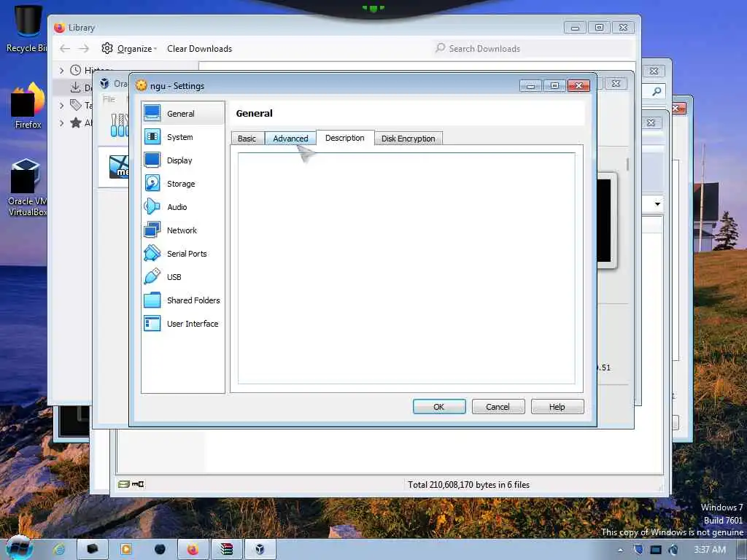The width and height of the screenshot is (747, 560).
Task: Confirm settings with the OK button
Action: pyautogui.click(x=438, y=407)
